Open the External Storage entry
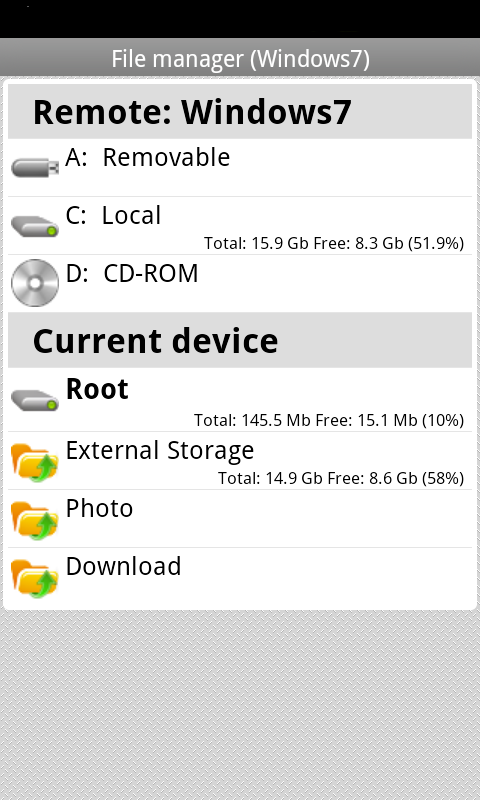The image size is (480, 800). tap(240, 461)
